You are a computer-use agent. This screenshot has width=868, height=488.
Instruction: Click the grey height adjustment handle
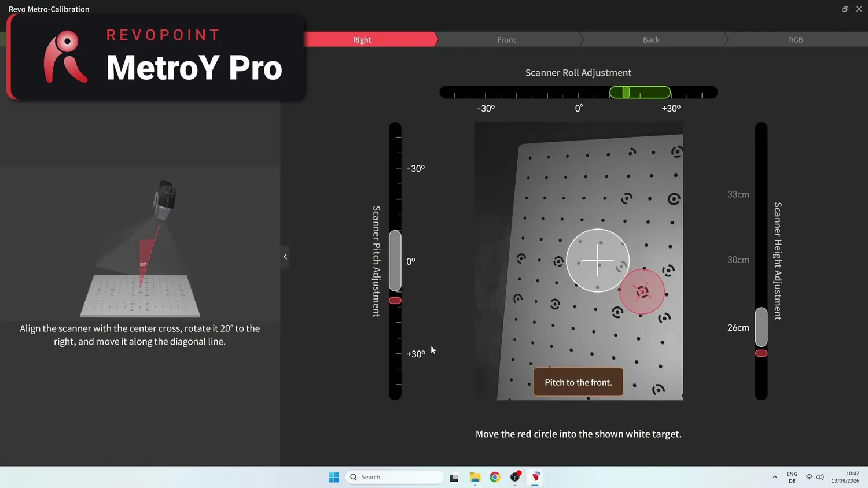point(762,327)
